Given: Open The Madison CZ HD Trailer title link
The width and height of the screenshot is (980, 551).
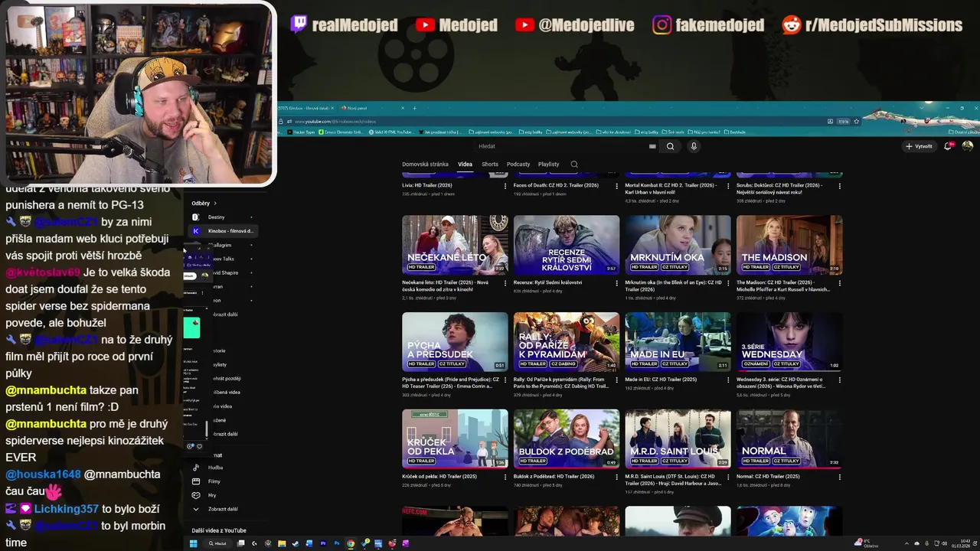Looking at the screenshot, I should point(783,286).
